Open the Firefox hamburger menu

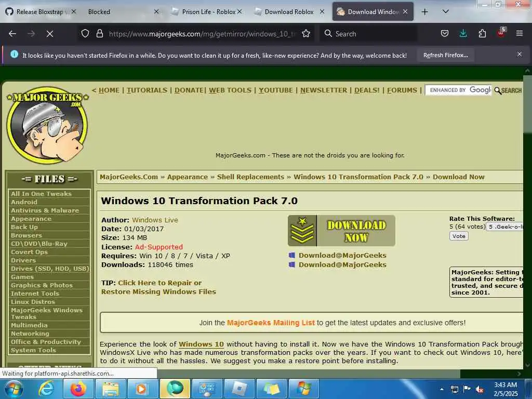520,34
